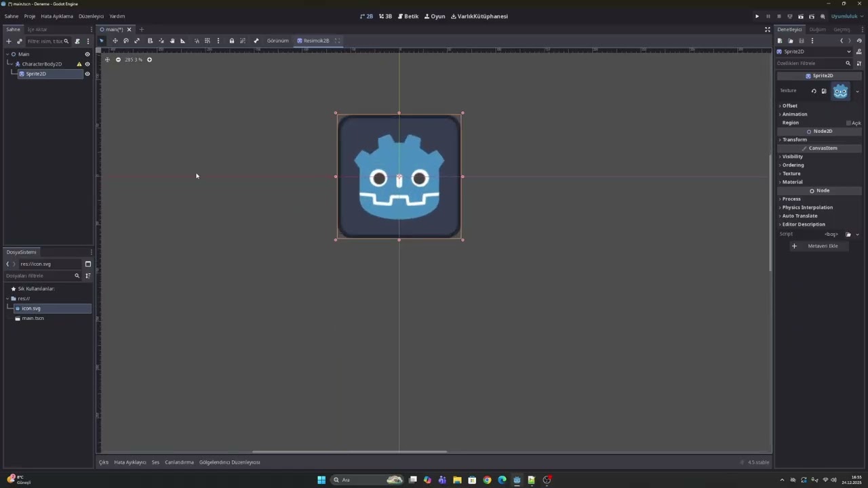Image resolution: width=868 pixels, height=488 pixels.
Task: Open warning icon on CharacterBody2D
Action: click(x=79, y=64)
